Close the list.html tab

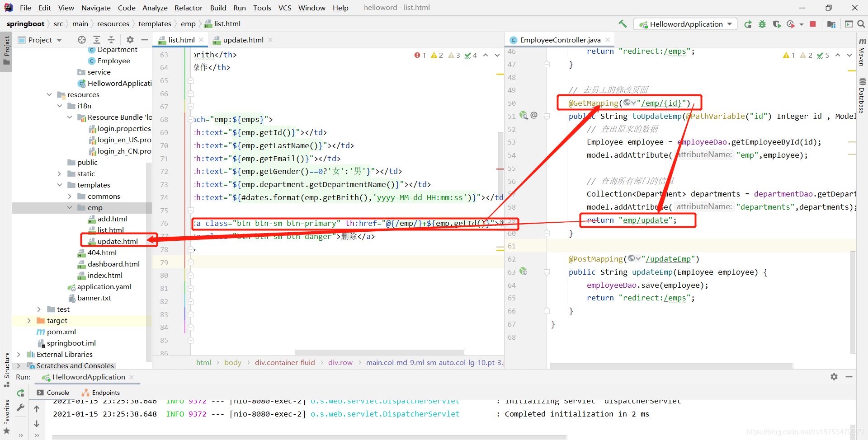[x=202, y=40]
